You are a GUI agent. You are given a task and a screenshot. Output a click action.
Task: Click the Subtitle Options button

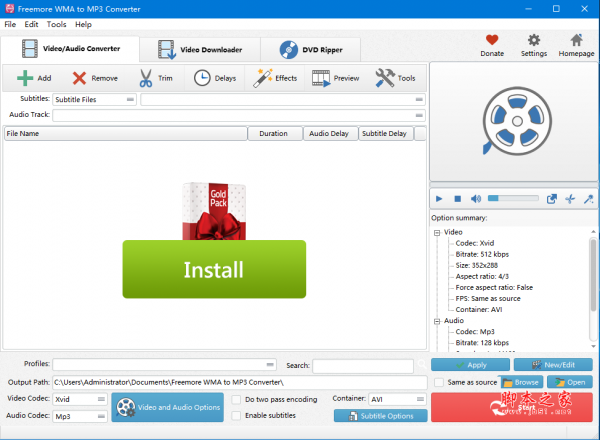(x=380, y=416)
